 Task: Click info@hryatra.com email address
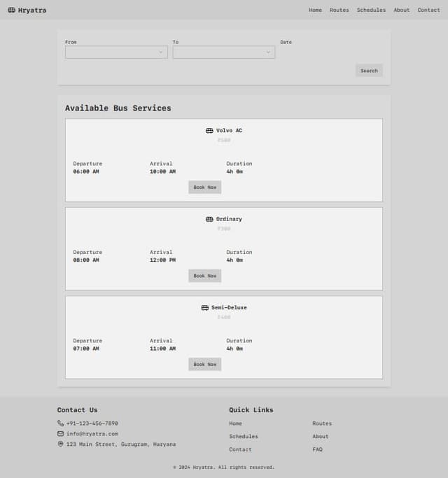click(92, 434)
